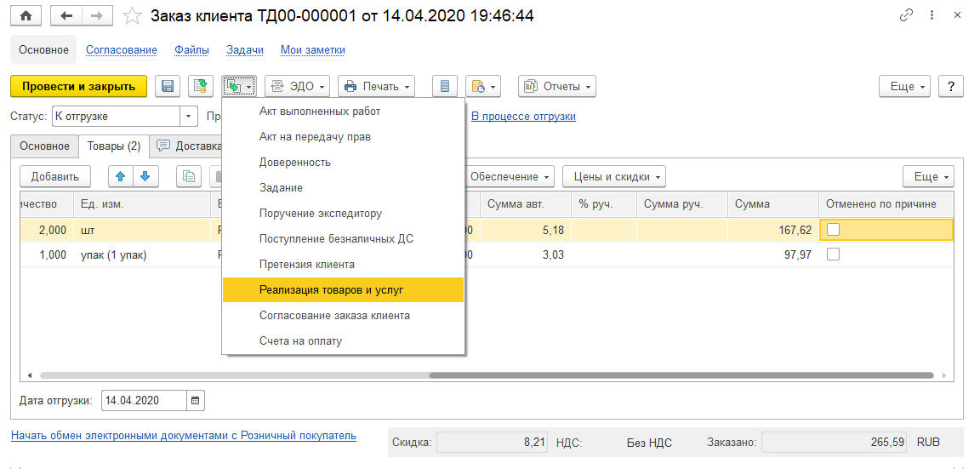Select Реализация товаров и услуг
Screen dimensions: 980x469
pos(343,290)
